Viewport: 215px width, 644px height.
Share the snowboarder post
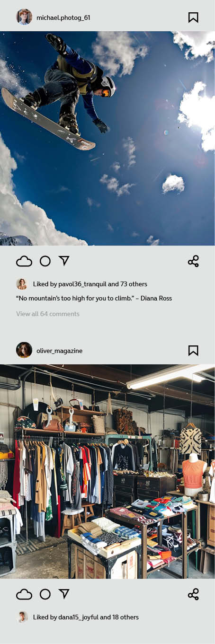pos(193,261)
